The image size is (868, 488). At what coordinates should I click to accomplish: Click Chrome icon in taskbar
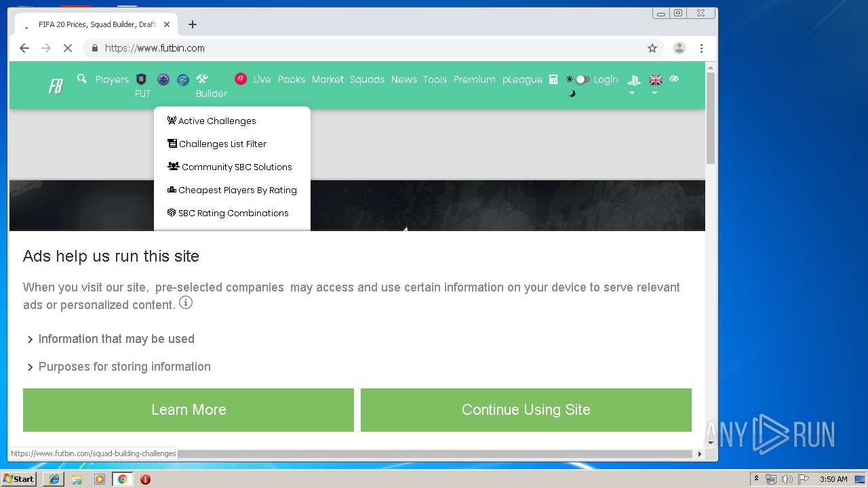point(122,479)
